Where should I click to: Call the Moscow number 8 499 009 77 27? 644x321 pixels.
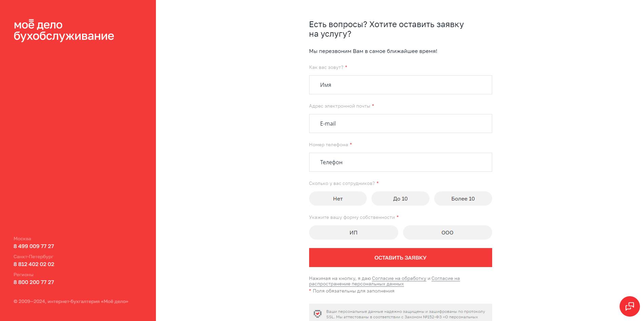coord(34,246)
